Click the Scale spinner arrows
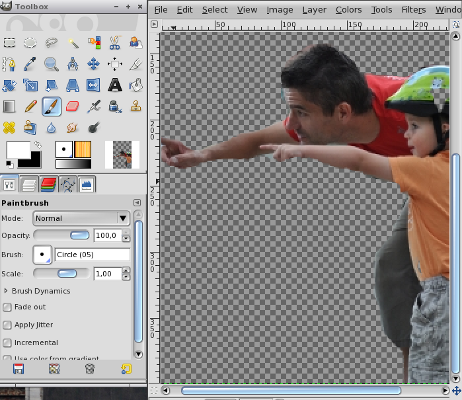This screenshot has width=462, height=400. [126, 274]
